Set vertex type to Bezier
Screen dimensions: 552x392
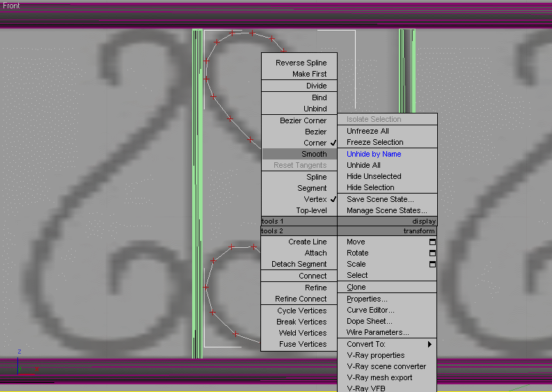316,132
